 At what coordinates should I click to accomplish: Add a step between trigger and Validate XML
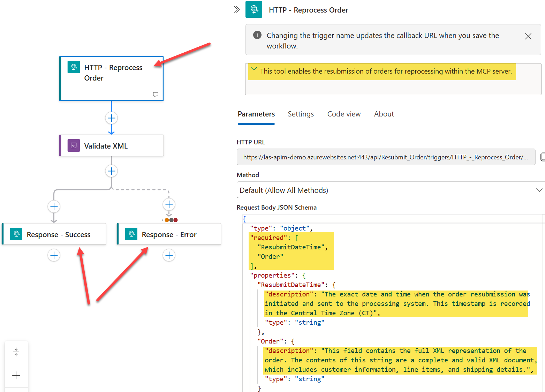(x=112, y=118)
